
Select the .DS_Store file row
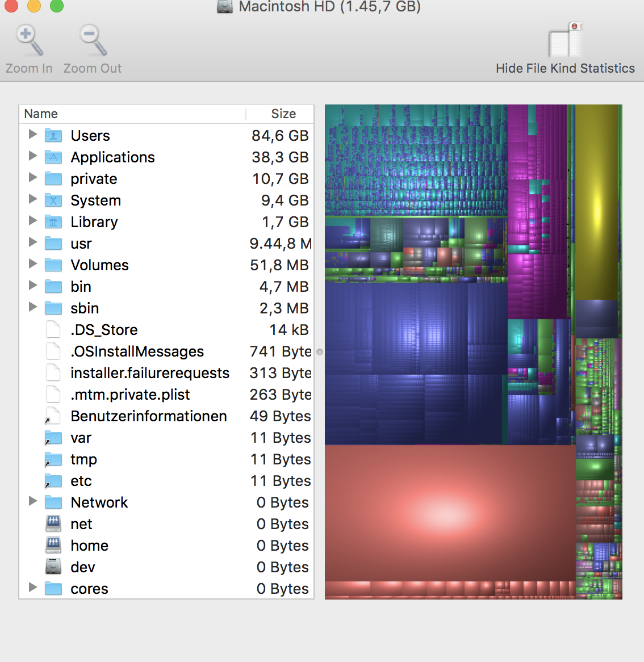(104, 330)
